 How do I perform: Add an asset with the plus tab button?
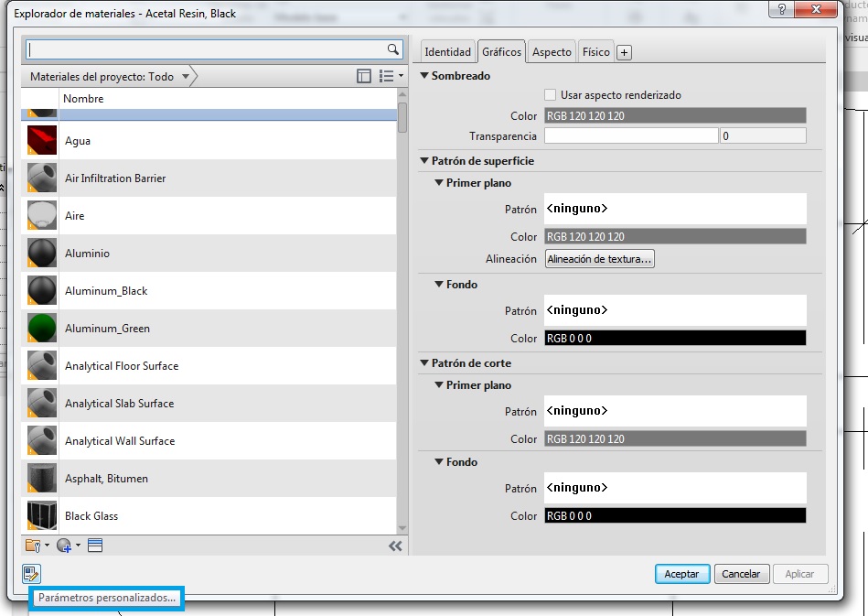click(x=624, y=53)
